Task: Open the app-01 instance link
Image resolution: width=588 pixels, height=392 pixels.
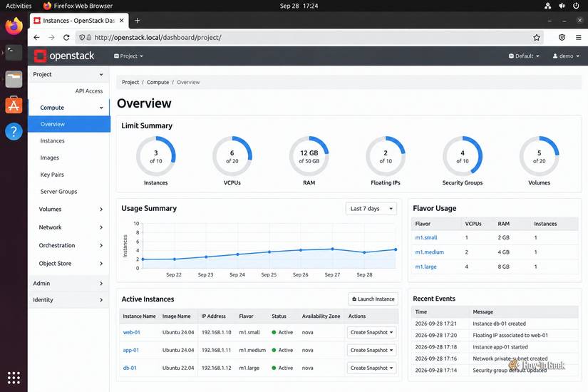Action: (131, 350)
